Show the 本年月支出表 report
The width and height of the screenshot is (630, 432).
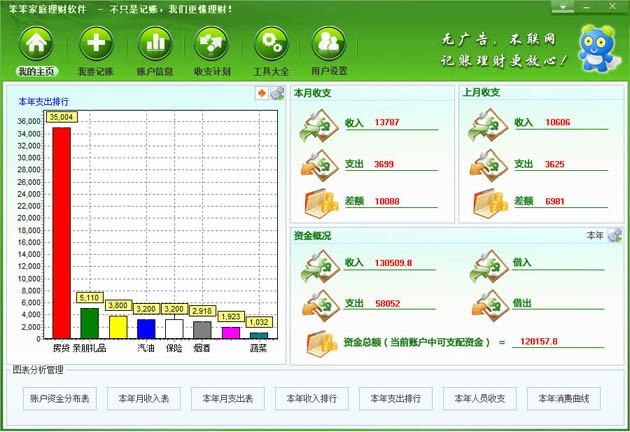coord(227,399)
